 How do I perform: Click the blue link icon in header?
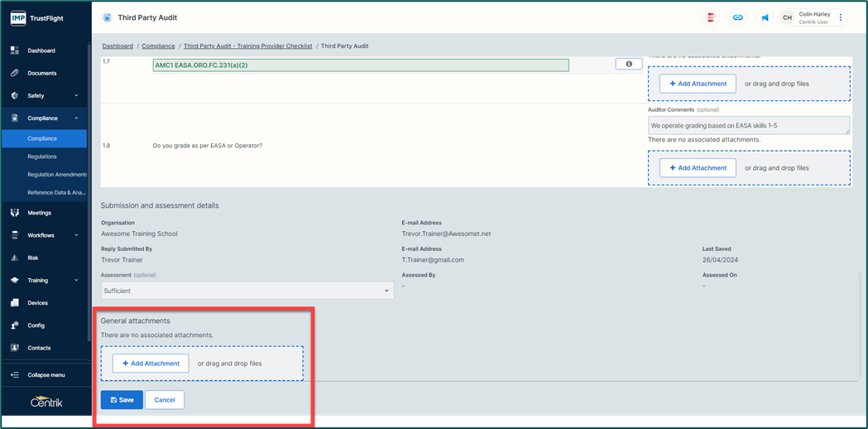click(738, 17)
